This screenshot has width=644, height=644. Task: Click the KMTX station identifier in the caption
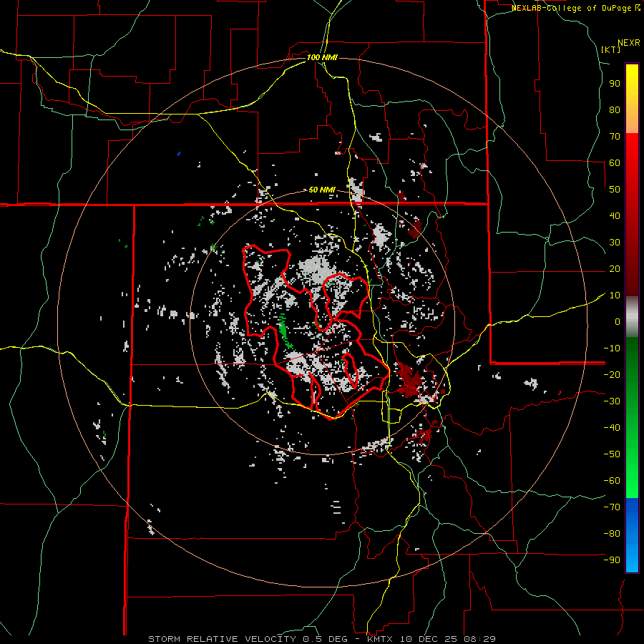point(380,638)
